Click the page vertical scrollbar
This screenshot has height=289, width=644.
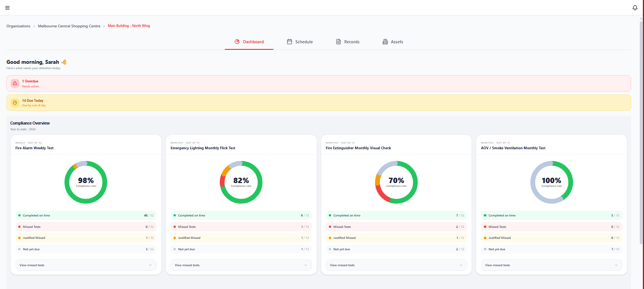coord(641,133)
